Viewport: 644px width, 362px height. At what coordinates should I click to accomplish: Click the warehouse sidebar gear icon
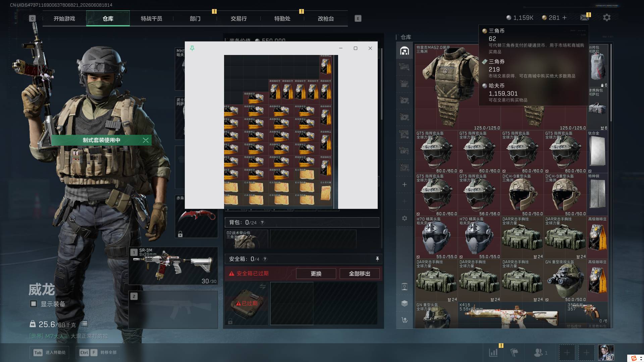tap(405, 218)
